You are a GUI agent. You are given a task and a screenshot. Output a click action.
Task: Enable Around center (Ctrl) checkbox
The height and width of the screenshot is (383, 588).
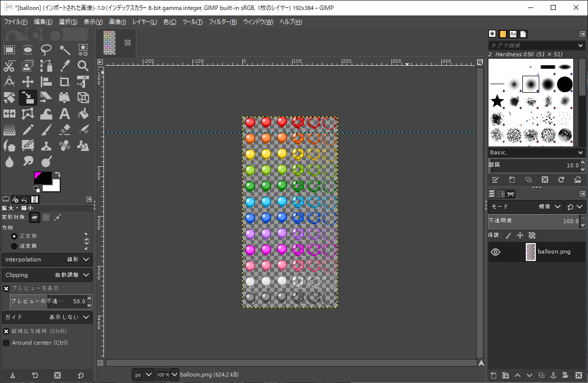(6, 343)
